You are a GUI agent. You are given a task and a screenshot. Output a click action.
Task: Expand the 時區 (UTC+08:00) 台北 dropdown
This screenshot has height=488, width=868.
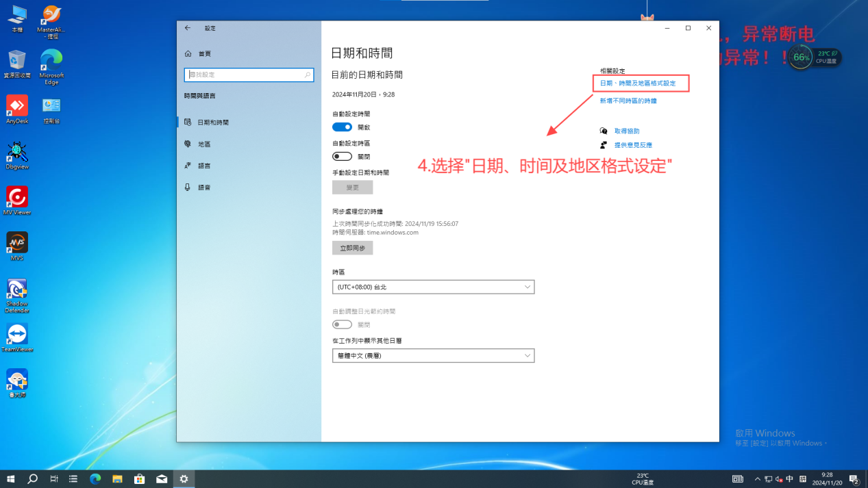click(433, 287)
